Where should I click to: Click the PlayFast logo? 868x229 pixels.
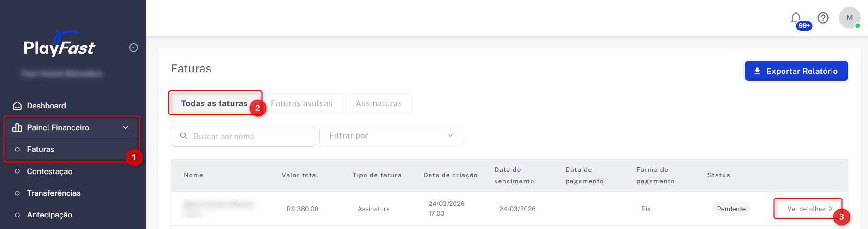point(59,45)
